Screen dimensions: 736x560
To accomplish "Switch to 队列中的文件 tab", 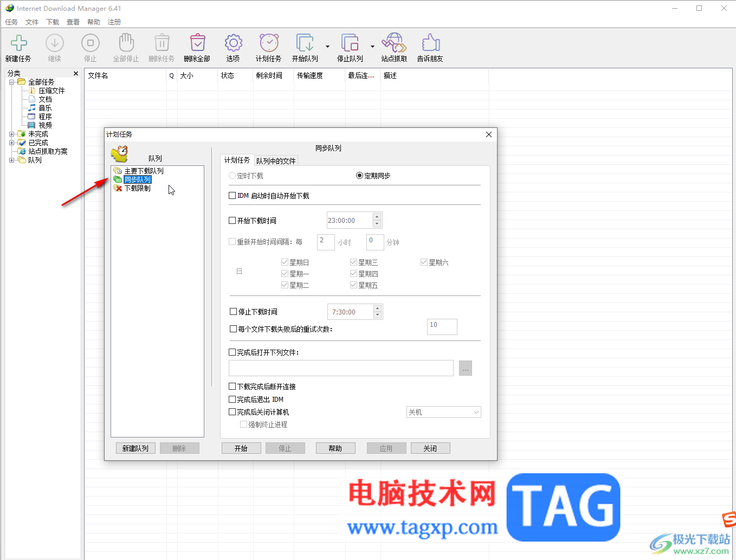I will tap(276, 161).
